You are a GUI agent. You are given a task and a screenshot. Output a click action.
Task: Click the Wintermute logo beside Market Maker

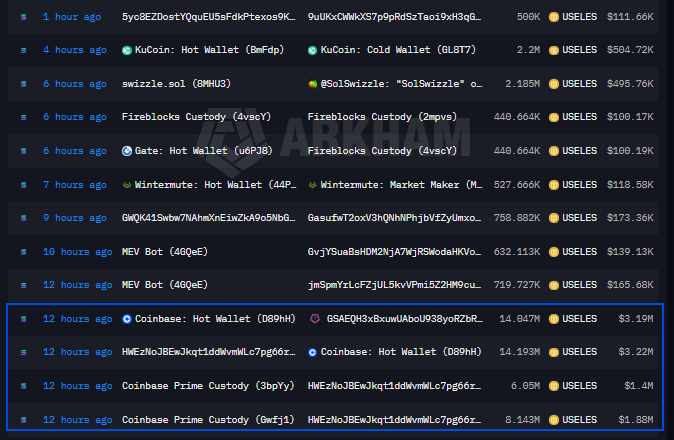point(312,185)
